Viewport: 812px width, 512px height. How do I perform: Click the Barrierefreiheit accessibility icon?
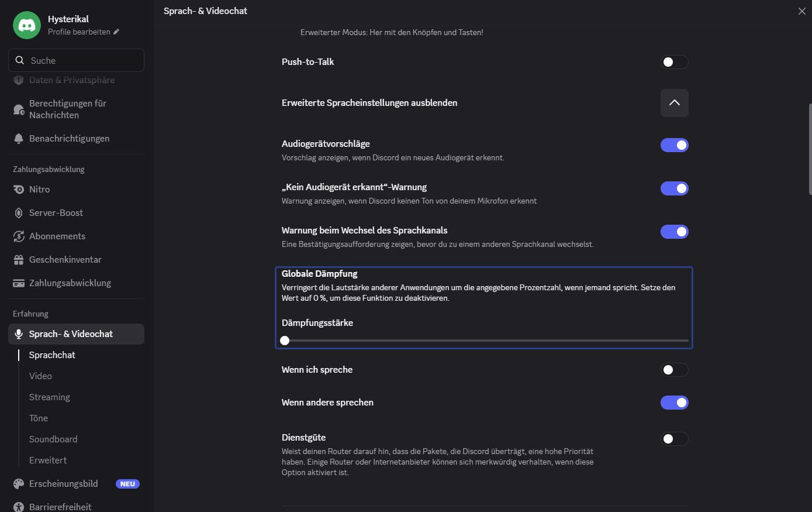(19, 507)
